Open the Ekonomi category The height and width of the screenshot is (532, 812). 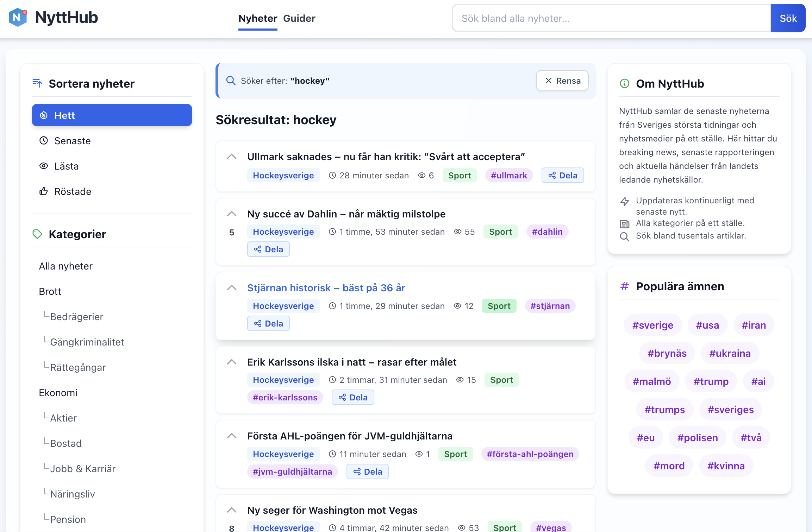(x=58, y=393)
